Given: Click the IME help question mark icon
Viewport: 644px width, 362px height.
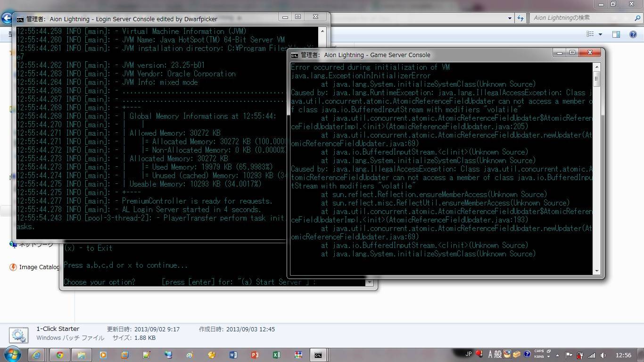Looking at the screenshot, I should pos(527,354).
